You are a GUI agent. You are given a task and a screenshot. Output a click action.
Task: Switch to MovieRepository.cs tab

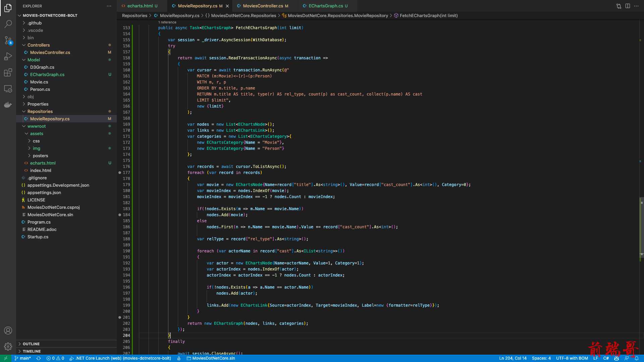[x=200, y=6]
